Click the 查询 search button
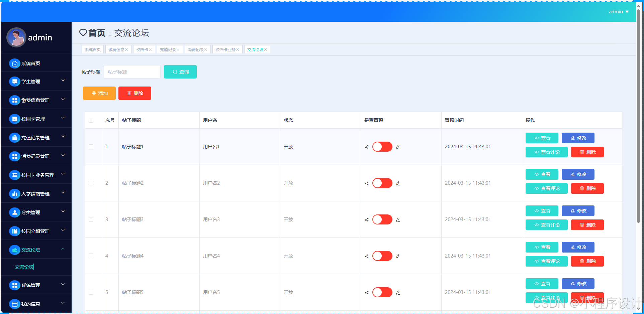Viewport: 644px width, 314px height. coord(180,72)
